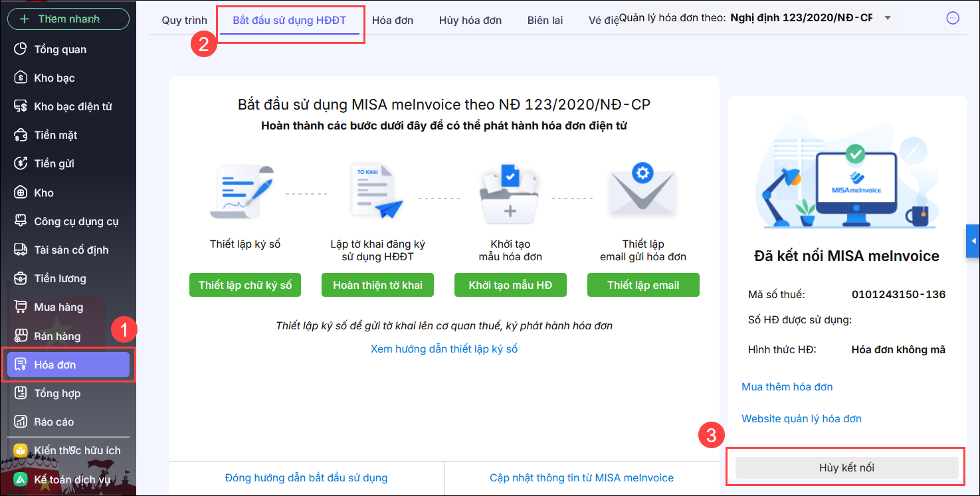Click the invoice template folder illustration
Viewport: 980px width, 496px height.
point(509,193)
